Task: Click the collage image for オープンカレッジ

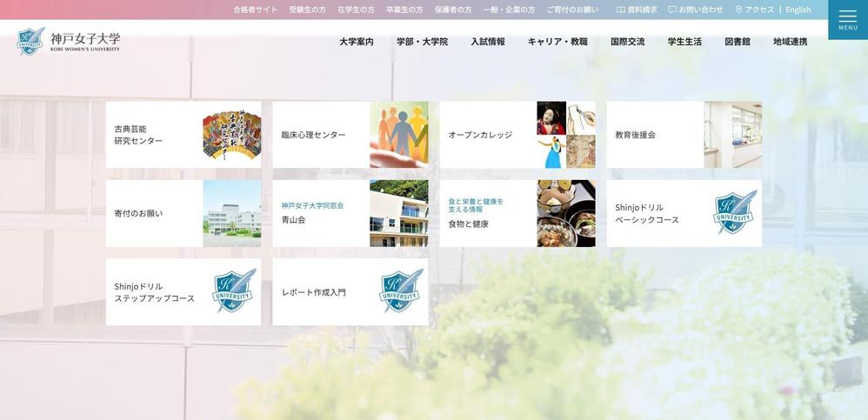Action: (x=566, y=135)
